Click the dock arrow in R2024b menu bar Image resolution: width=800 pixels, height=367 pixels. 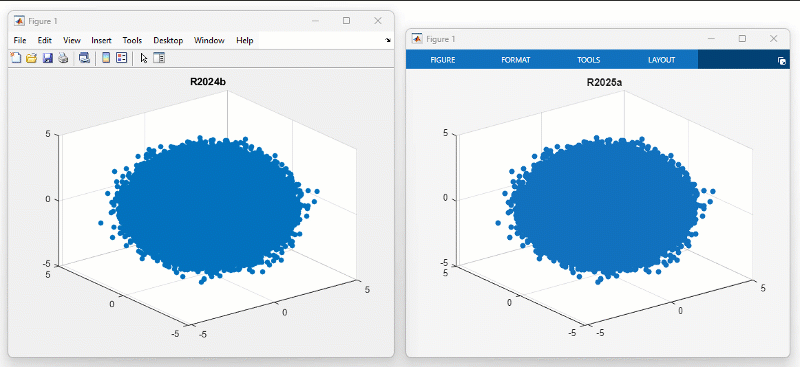[388, 40]
